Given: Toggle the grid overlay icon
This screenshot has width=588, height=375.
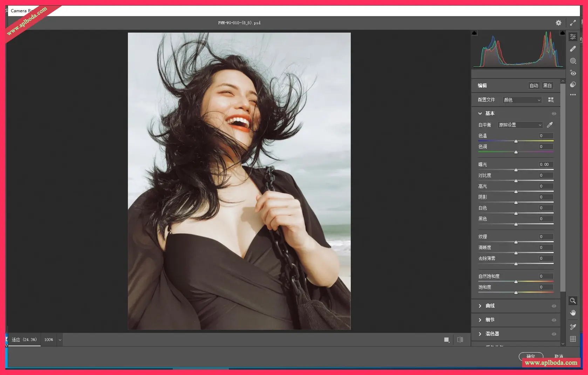Looking at the screenshot, I should [573, 339].
